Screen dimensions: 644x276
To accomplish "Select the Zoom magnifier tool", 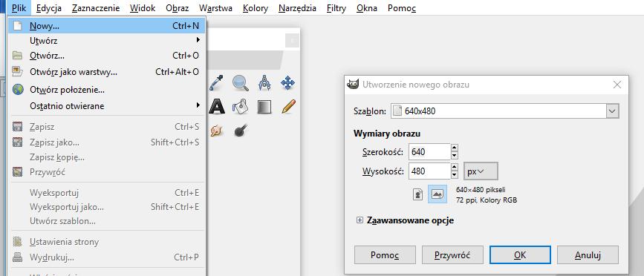I will click(x=240, y=83).
